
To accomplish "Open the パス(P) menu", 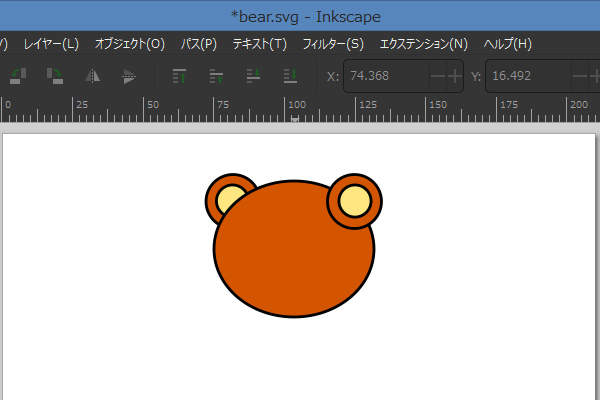I will coord(198,44).
